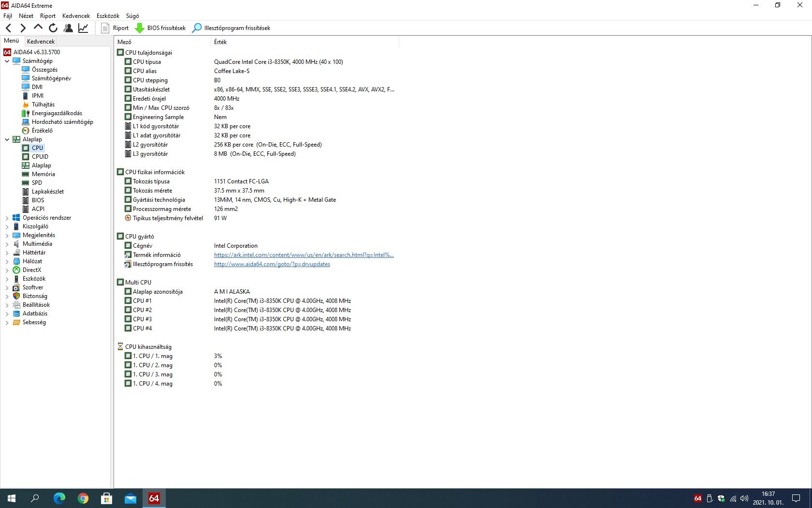812x508 pixels.
Task: Open the graph chart toolbar icon
Action: coord(83,28)
